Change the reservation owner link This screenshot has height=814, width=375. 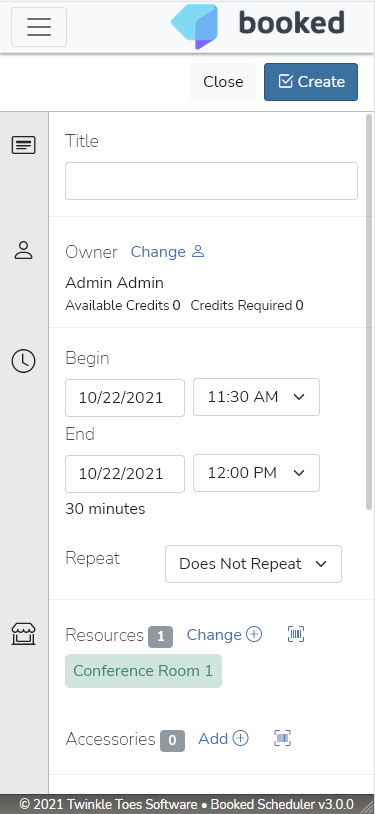point(167,252)
